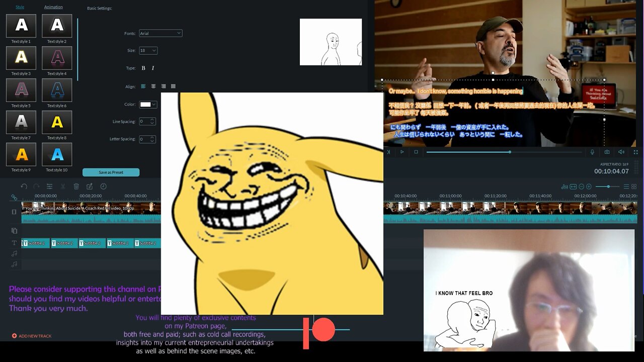Pick the white text color swatch
Image resolution: width=644 pixels, height=362 pixels.
(x=145, y=105)
